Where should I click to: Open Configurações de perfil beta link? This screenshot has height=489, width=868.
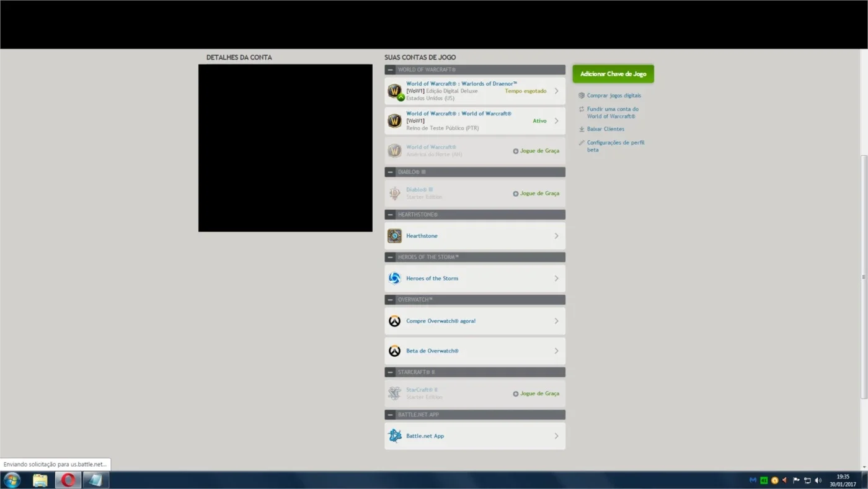616,146
